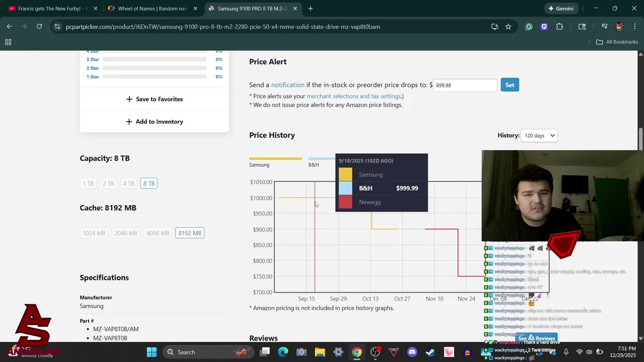644x362 pixels.
Task: Select the 1024 MB cache option
Action: coord(94,233)
